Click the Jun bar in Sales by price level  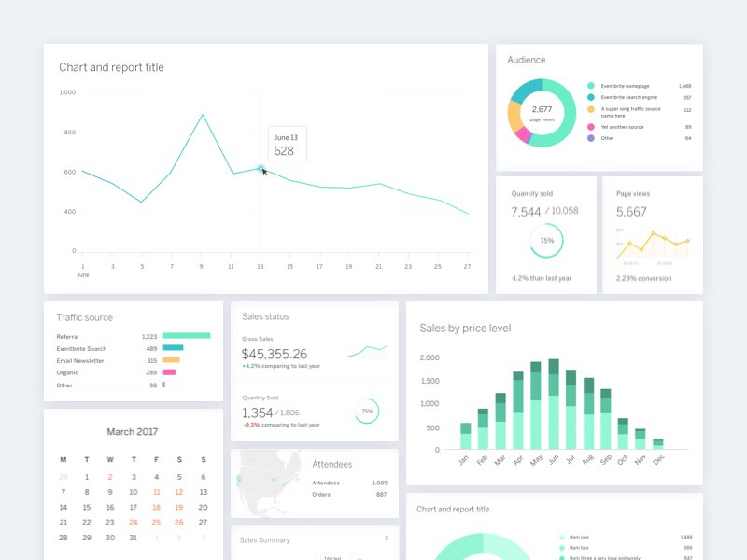(554, 404)
